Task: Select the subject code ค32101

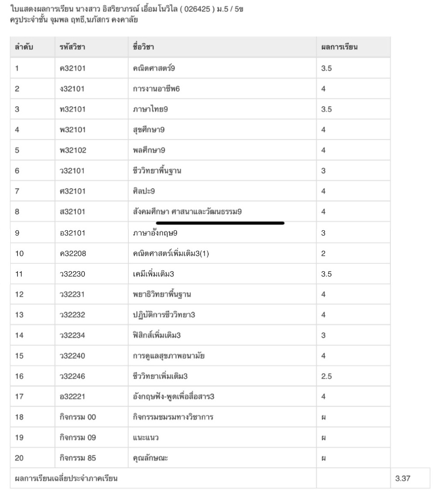Action: [73, 68]
